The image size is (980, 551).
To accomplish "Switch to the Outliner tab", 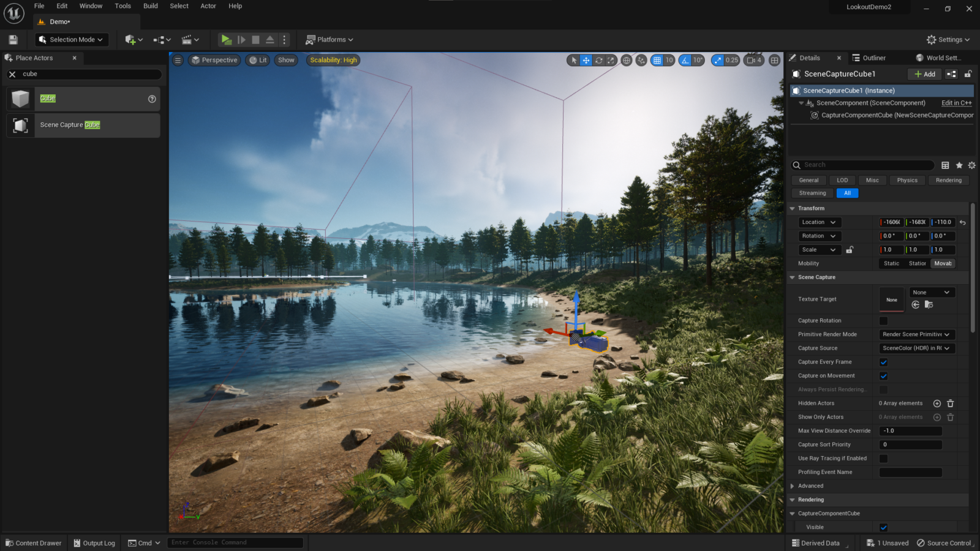I will click(875, 58).
